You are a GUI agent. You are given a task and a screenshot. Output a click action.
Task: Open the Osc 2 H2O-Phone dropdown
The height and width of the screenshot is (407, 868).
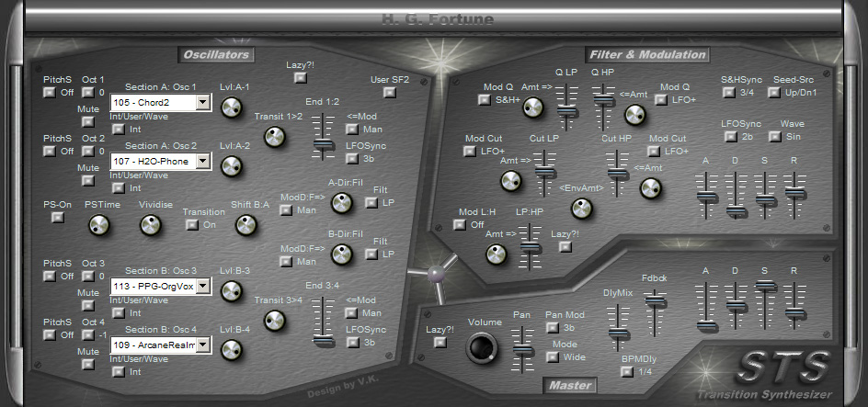point(203,161)
